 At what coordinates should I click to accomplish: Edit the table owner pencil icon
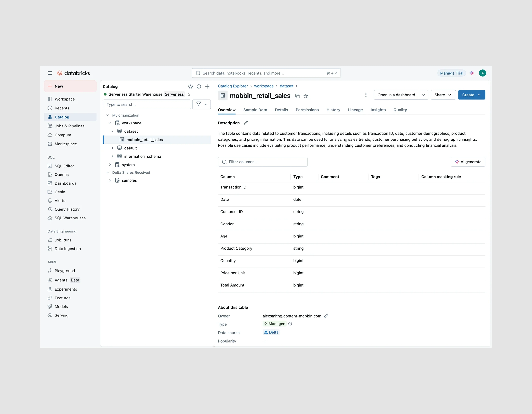326,316
